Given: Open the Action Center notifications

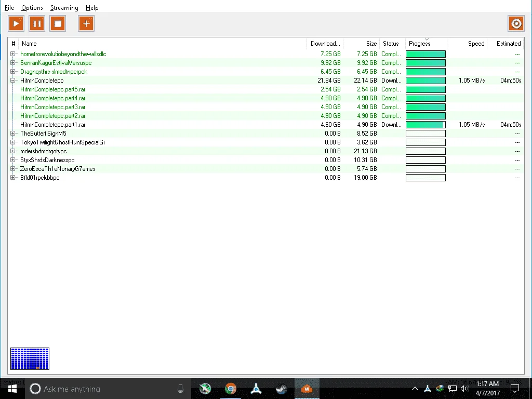Looking at the screenshot, I should 515,389.
